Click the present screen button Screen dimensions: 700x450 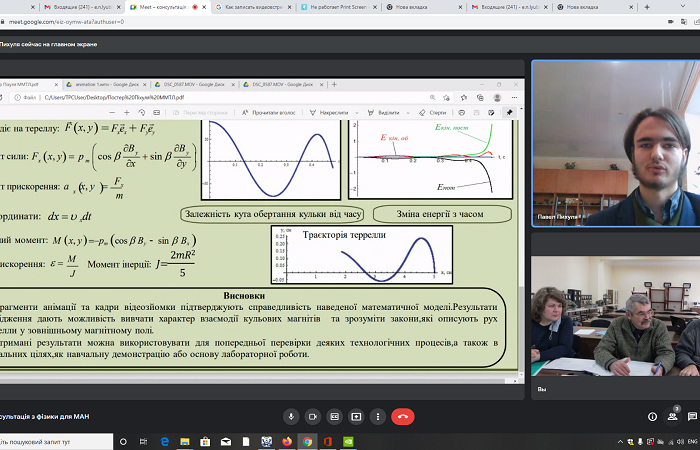click(357, 415)
